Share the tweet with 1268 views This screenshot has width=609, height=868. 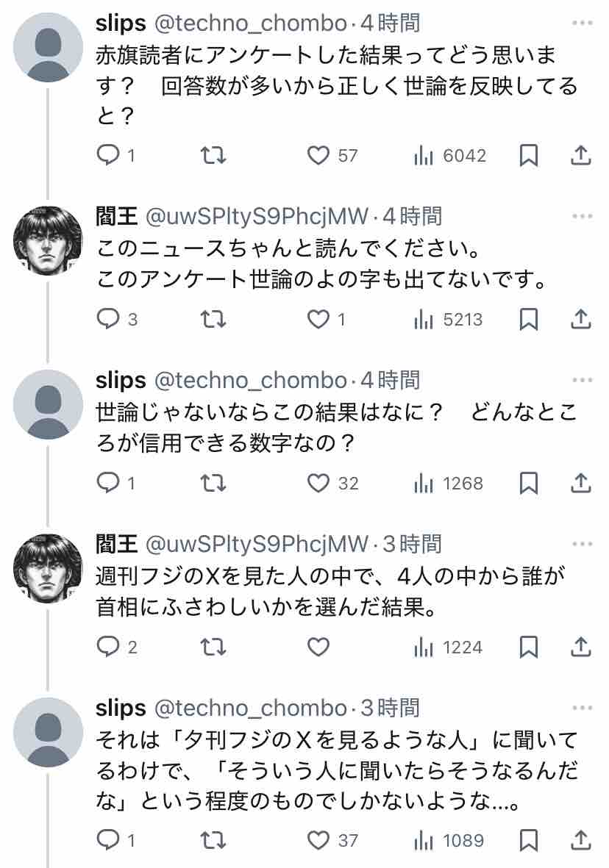[x=580, y=484]
